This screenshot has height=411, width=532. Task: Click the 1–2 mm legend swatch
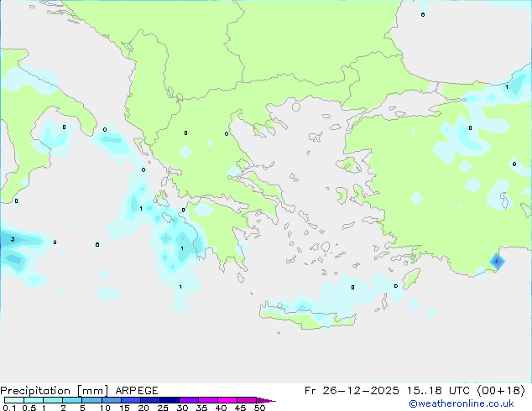pos(53,400)
